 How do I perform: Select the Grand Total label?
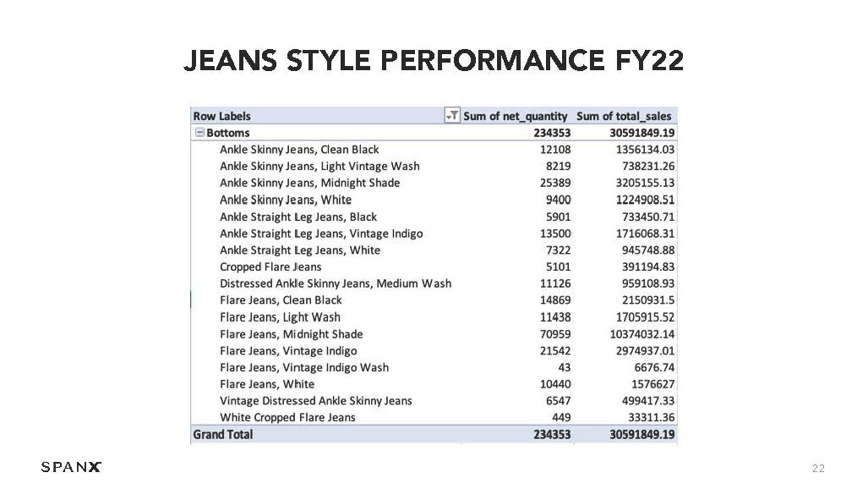(222, 435)
